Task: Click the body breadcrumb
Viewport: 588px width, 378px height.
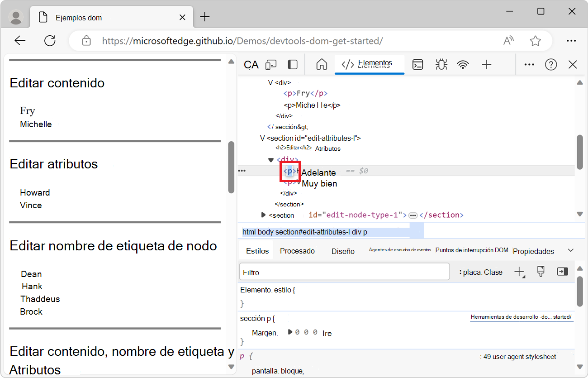Action: click(266, 232)
